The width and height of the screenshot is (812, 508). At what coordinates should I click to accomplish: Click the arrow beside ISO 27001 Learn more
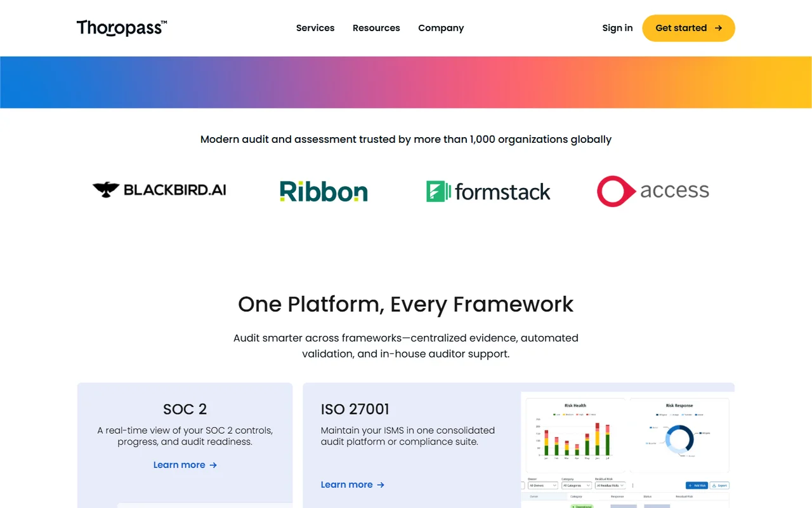(381, 485)
